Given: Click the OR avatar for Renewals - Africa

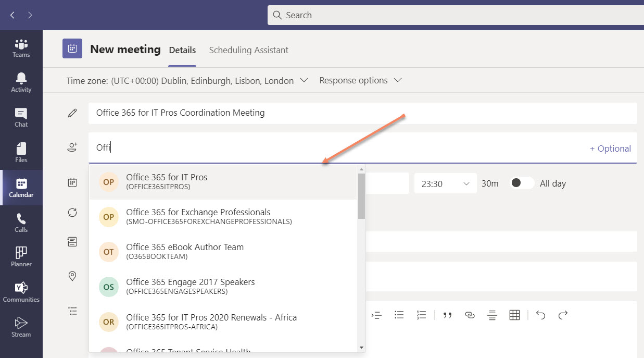Looking at the screenshot, I should 109,322.
